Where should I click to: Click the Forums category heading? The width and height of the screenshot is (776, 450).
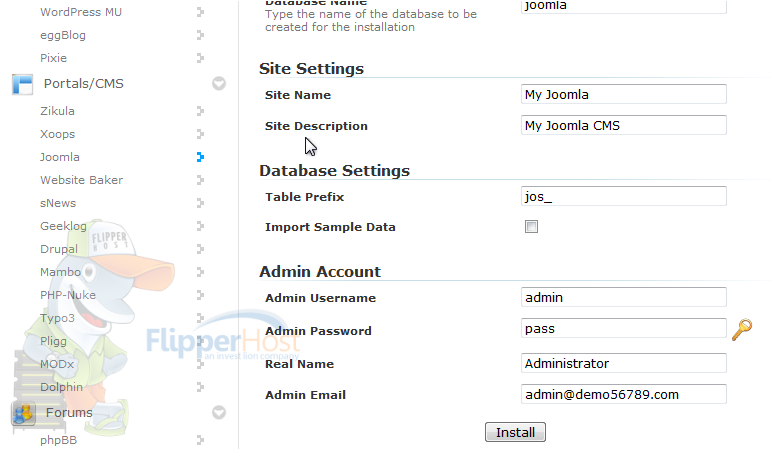[69, 412]
